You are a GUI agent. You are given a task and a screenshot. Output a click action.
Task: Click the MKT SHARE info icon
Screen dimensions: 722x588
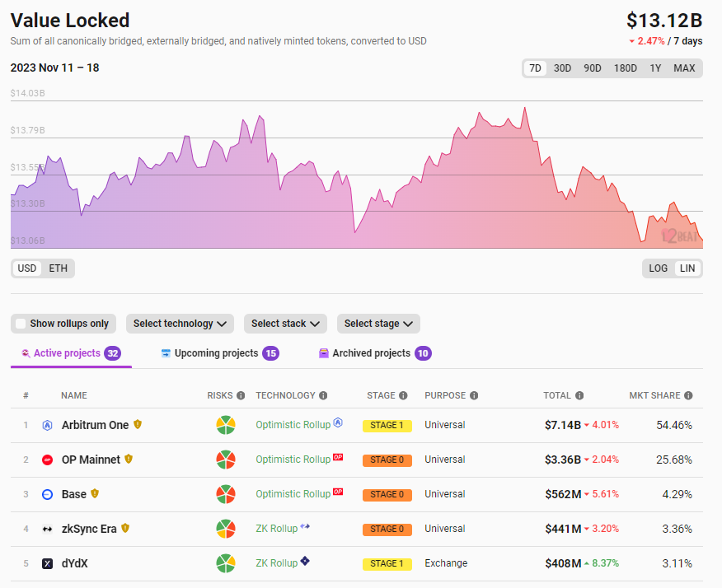[688, 396]
